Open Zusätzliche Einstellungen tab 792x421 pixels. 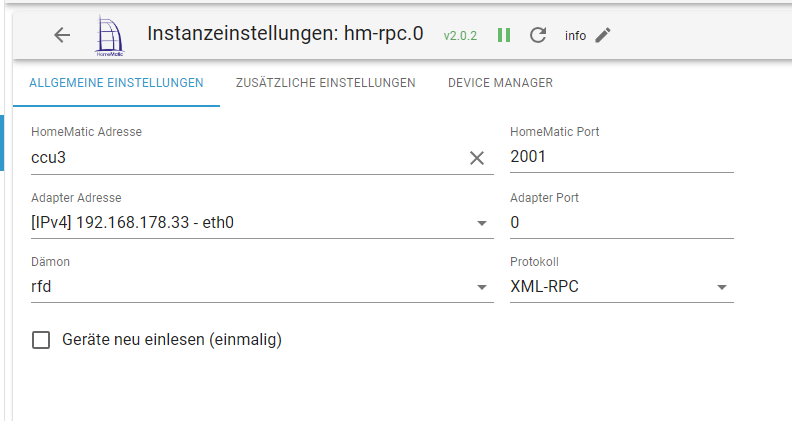point(325,83)
